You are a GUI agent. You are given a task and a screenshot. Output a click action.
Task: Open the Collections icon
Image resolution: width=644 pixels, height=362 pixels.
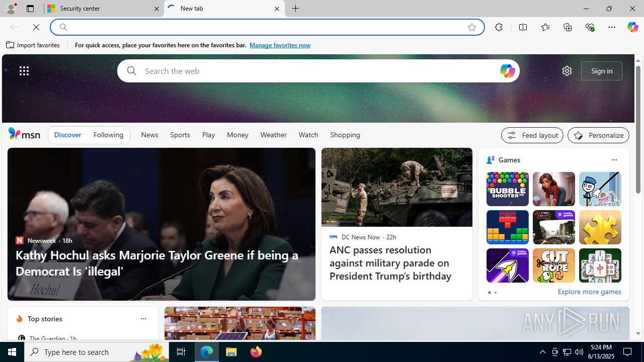pos(568,27)
